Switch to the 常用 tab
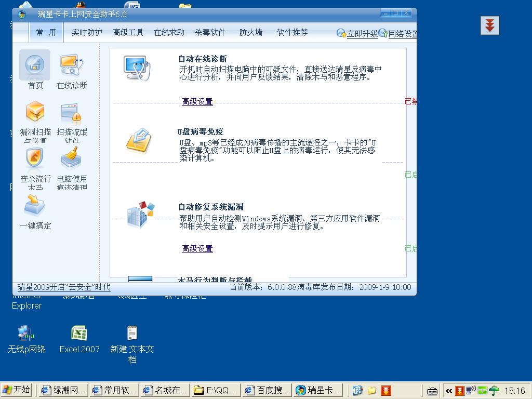The width and height of the screenshot is (532, 399). click(46, 32)
